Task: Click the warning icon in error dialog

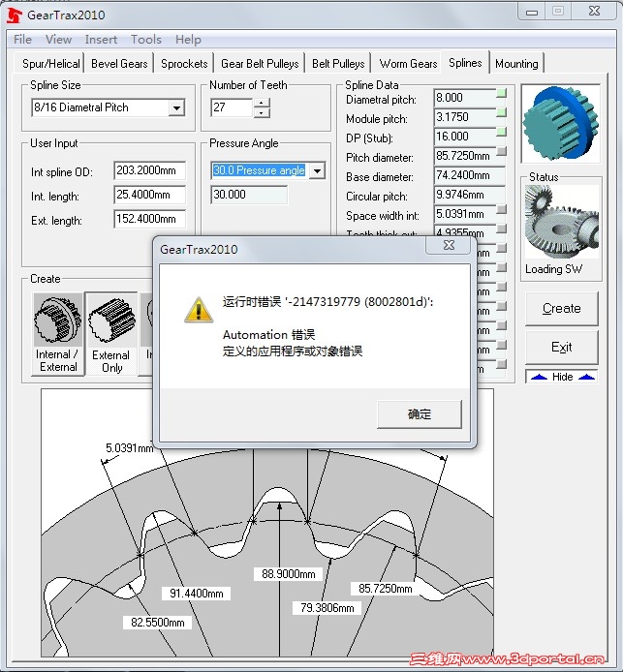Action: (198, 310)
